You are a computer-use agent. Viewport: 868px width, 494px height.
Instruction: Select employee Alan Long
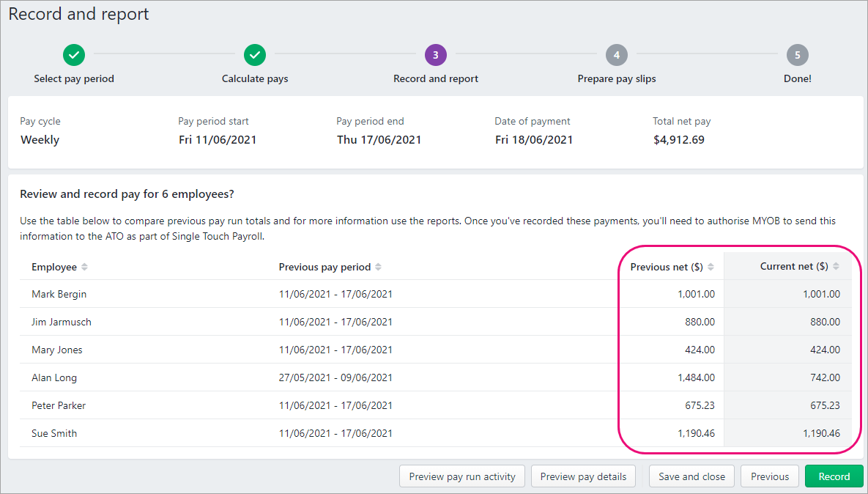(x=53, y=377)
